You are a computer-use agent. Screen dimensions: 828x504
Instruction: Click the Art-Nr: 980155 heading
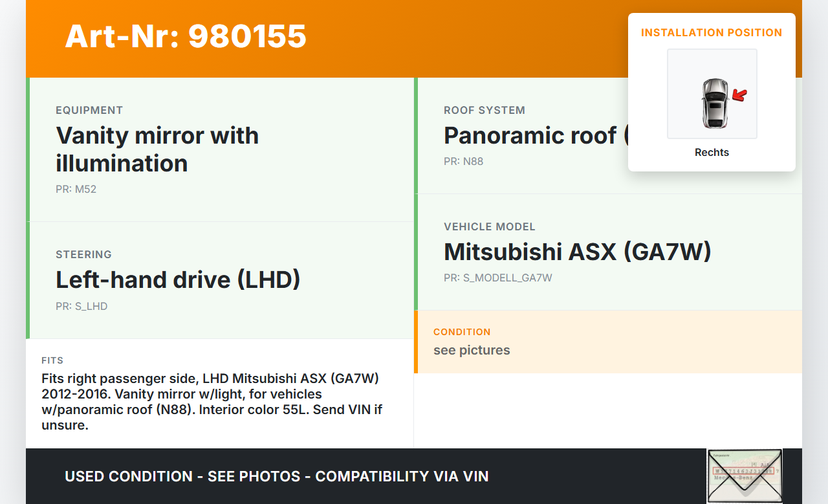186,36
